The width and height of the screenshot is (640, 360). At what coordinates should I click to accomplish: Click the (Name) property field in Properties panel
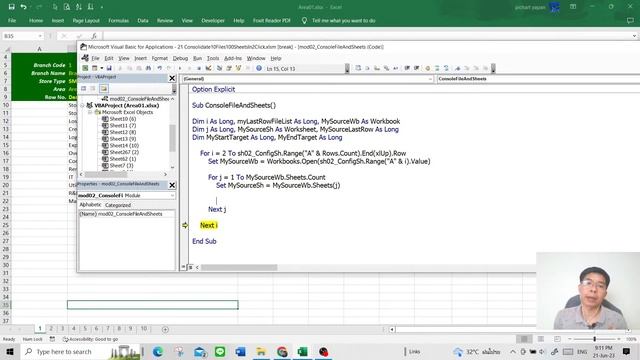click(x=127, y=214)
